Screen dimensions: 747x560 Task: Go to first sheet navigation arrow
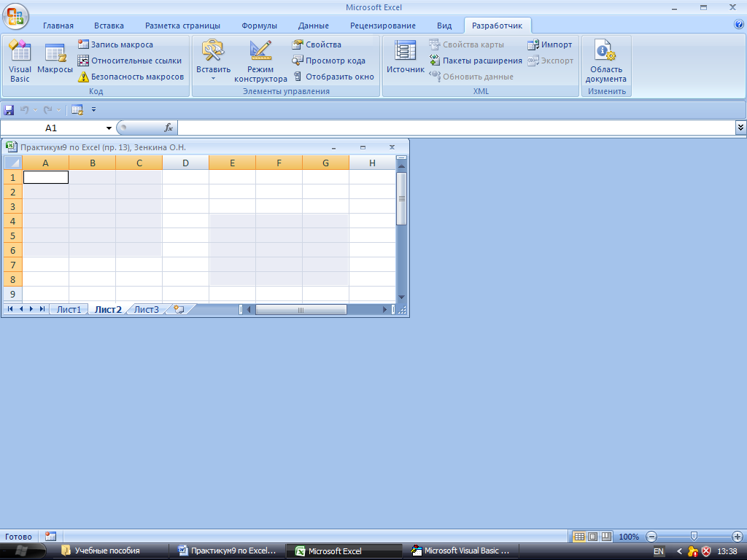tap(10, 309)
